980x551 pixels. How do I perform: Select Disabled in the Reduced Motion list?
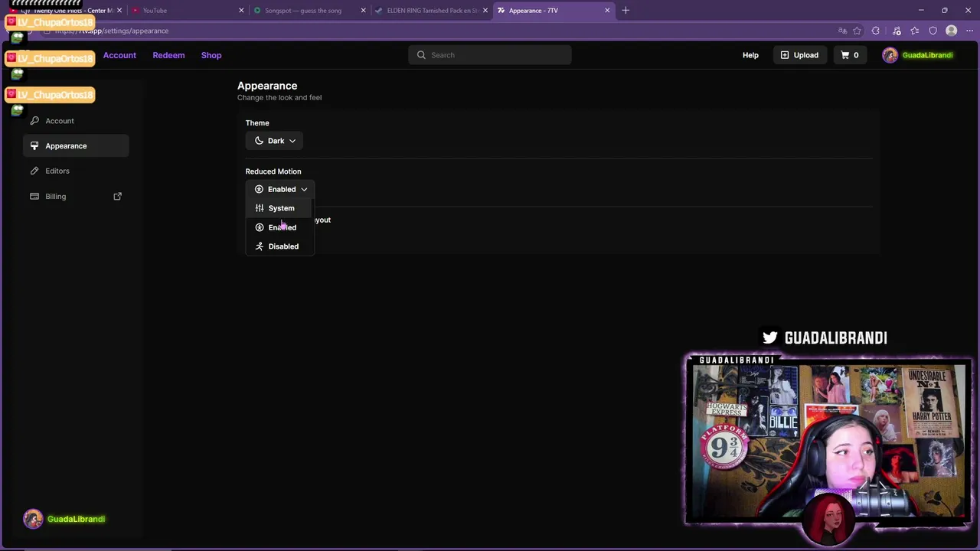pyautogui.click(x=280, y=246)
